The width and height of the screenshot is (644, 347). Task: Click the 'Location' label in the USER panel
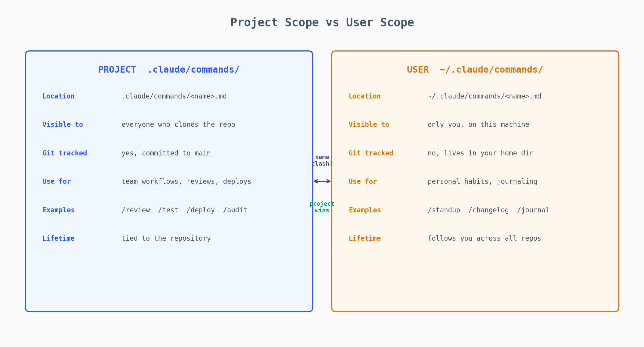365,96
